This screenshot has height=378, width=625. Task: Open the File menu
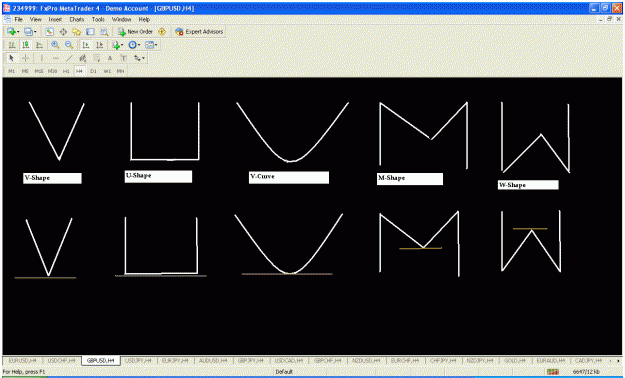19,19
